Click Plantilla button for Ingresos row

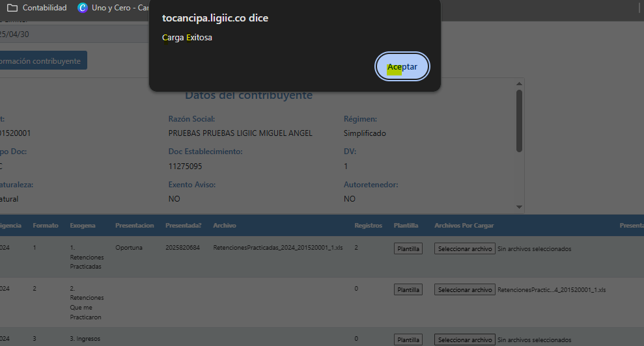click(x=408, y=340)
